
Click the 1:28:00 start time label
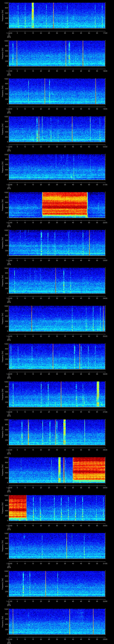(9, 487)
